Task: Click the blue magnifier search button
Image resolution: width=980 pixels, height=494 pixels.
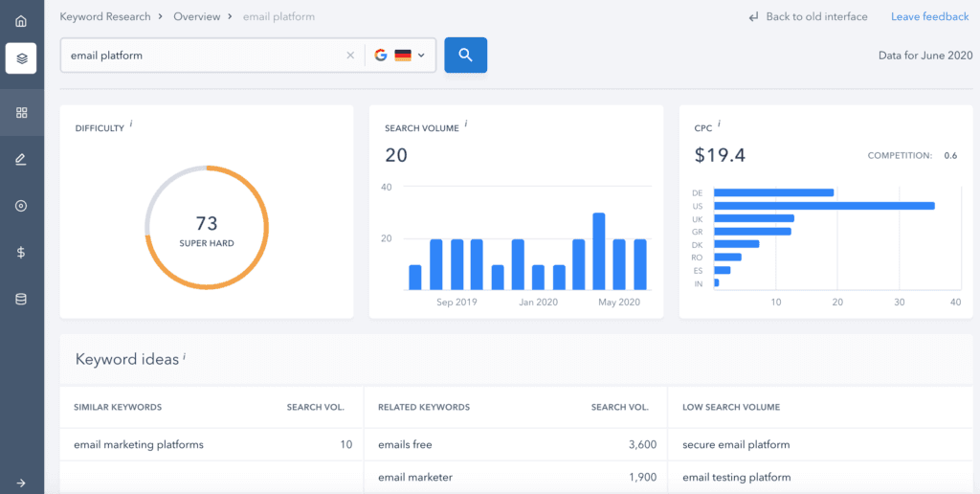Action: 466,55
